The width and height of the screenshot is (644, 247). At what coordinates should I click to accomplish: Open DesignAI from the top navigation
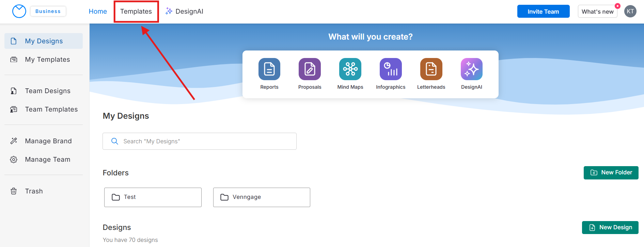click(184, 12)
